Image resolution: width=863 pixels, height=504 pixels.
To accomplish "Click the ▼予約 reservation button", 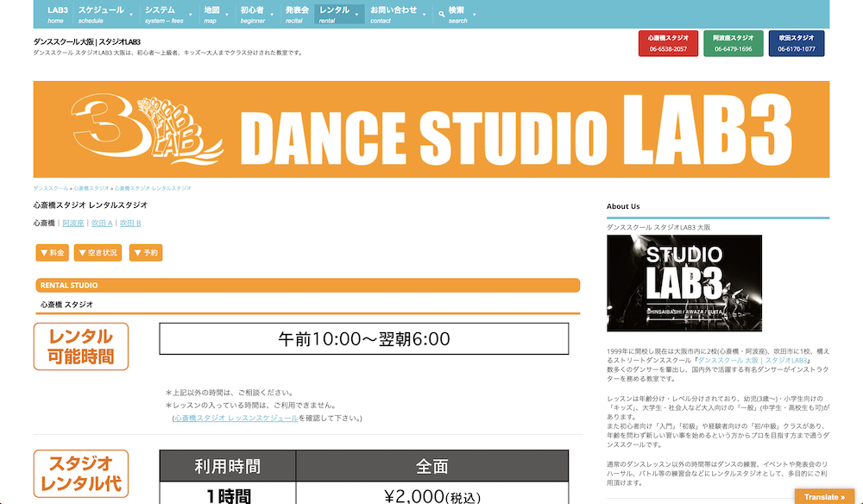I will point(147,252).
